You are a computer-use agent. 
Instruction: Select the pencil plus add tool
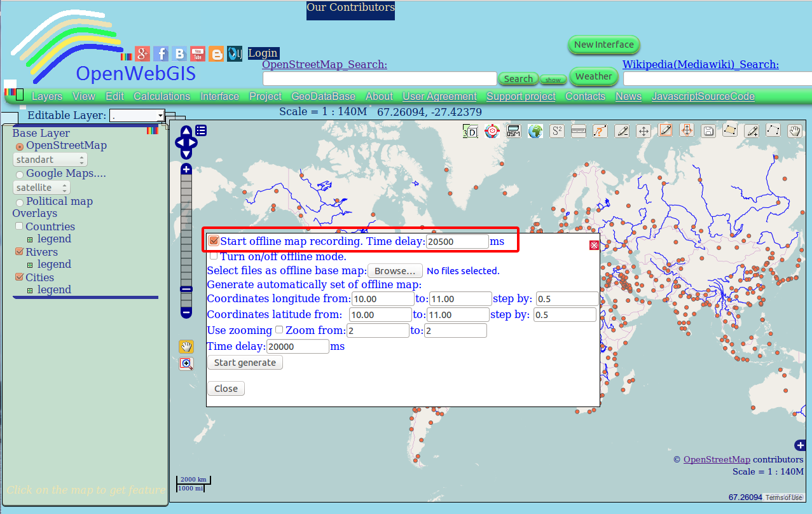752,131
